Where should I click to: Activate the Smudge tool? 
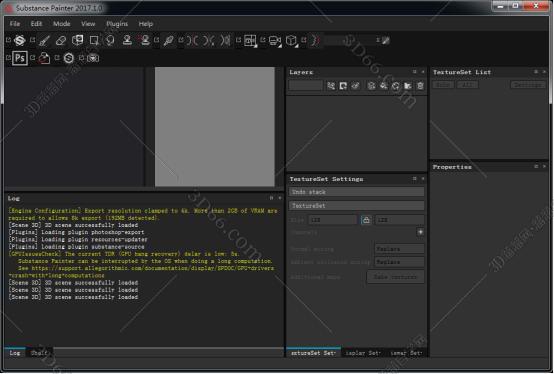click(111, 41)
